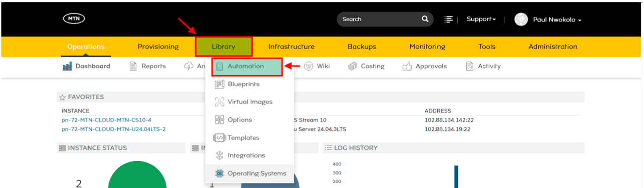Open instance pn-72-MTN-CLOUD-MTN-U24.04LTS-2
The height and width of the screenshot is (188, 644).
pyautogui.click(x=114, y=129)
